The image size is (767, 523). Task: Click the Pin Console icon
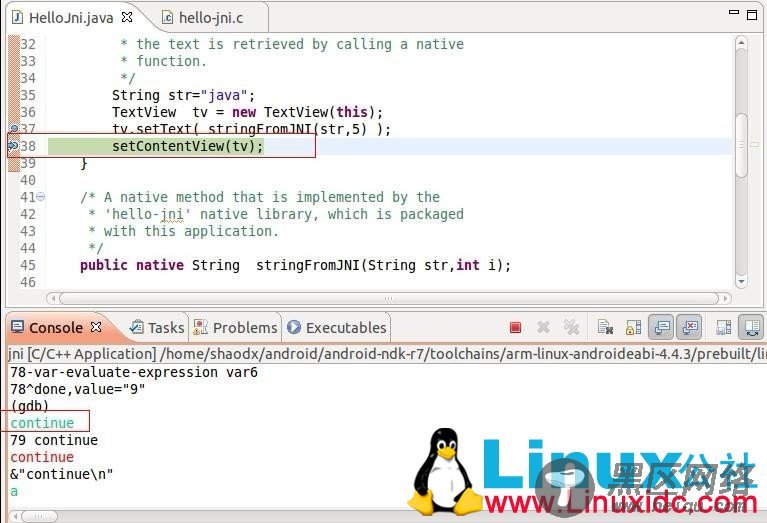click(x=723, y=327)
